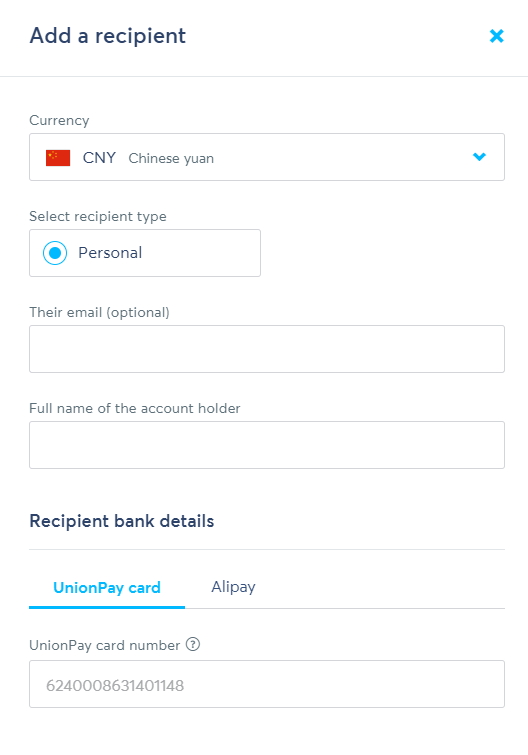This screenshot has height=755, width=528.
Task: Close the Add a recipient dialog
Action: click(497, 36)
